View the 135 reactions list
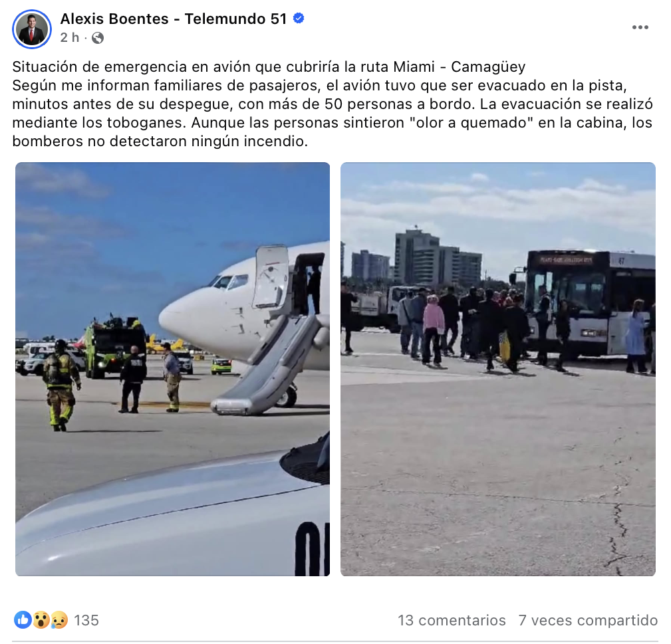The width and height of the screenshot is (671, 644). (x=86, y=620)
